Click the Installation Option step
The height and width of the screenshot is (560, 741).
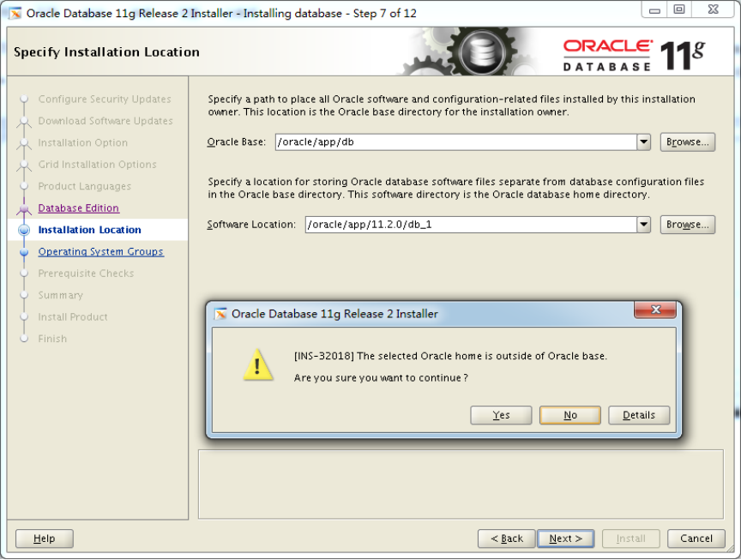tap(82, 142)
